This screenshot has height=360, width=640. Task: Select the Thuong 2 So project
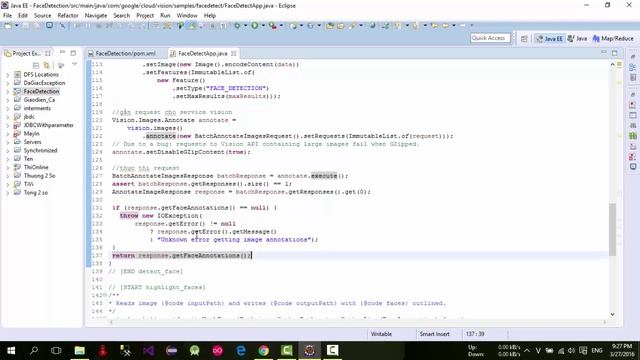click(x=39, y=176)
